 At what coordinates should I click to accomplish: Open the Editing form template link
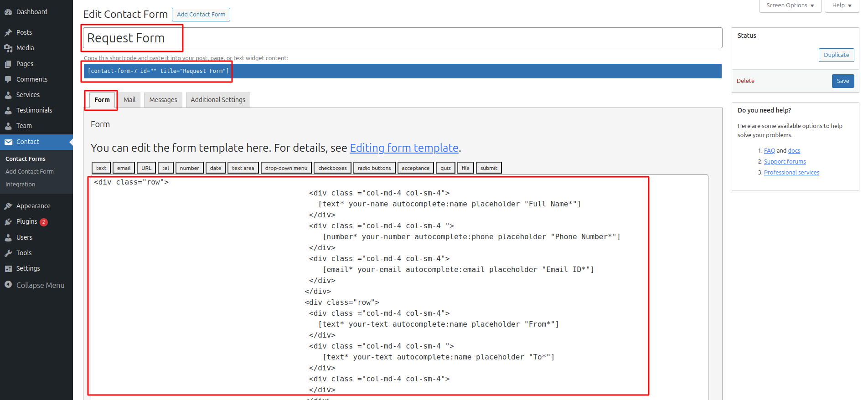click(x=404, y=148)
